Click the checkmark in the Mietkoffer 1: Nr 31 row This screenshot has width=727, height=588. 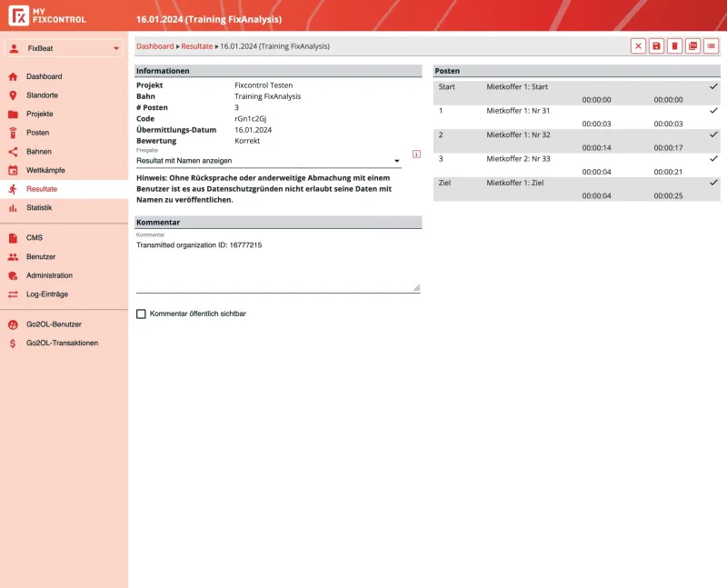pos(713,110)
